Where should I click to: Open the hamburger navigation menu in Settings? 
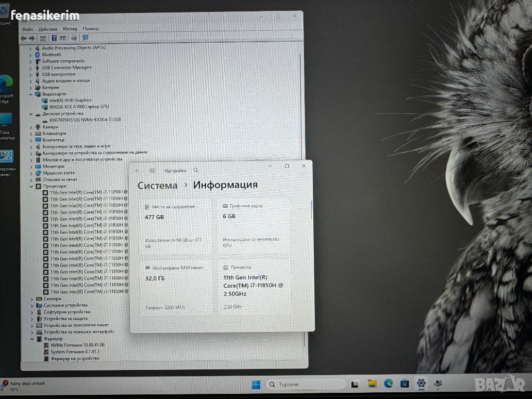[x=152, y=170]
